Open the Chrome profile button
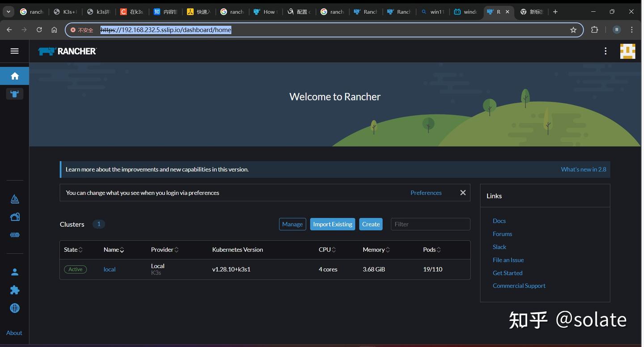Image resolution: width=644 pixels, height=347 pixels. (x=617, y=30)
